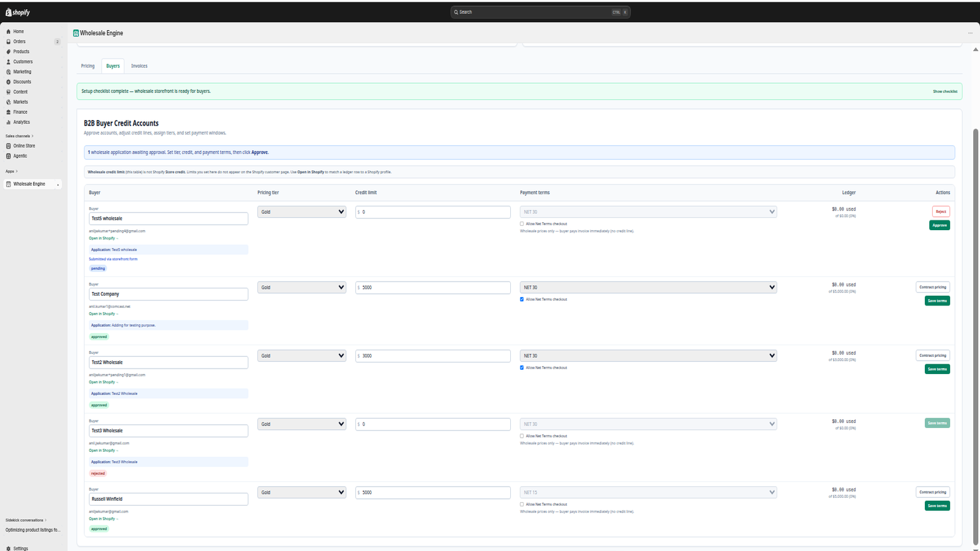
Task: Open the Agentic channel icon
Action: click(x=9, y=156)
